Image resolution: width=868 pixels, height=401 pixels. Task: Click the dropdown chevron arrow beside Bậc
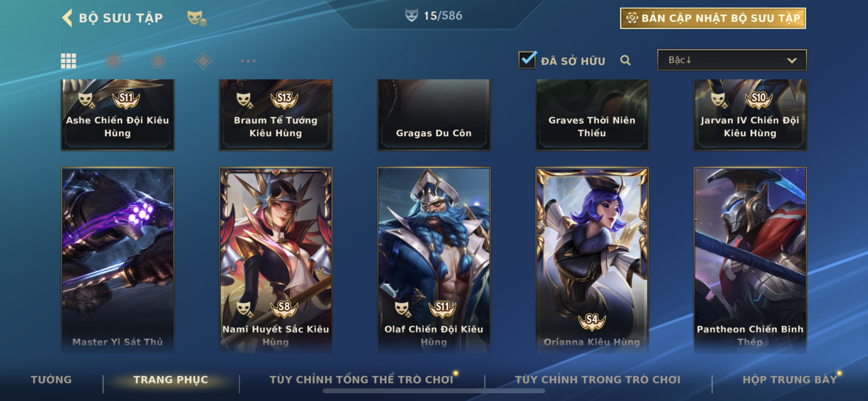coord(792,61)
